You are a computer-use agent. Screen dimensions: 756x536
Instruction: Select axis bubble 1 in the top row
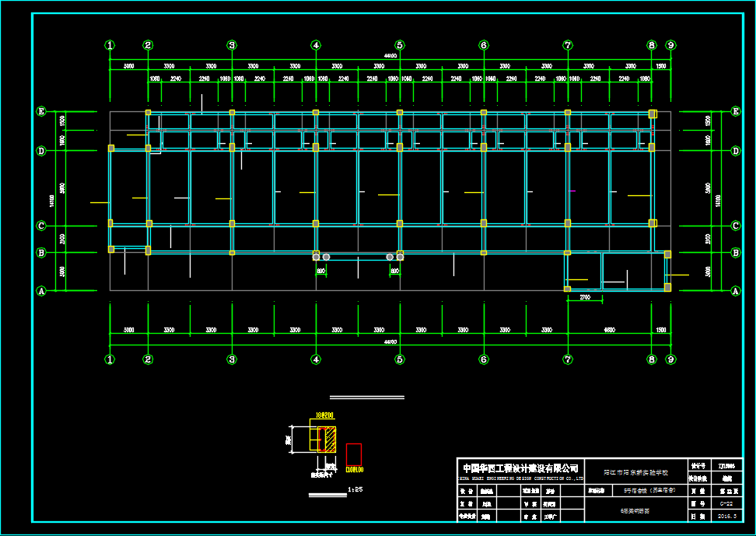click(110, 45)
